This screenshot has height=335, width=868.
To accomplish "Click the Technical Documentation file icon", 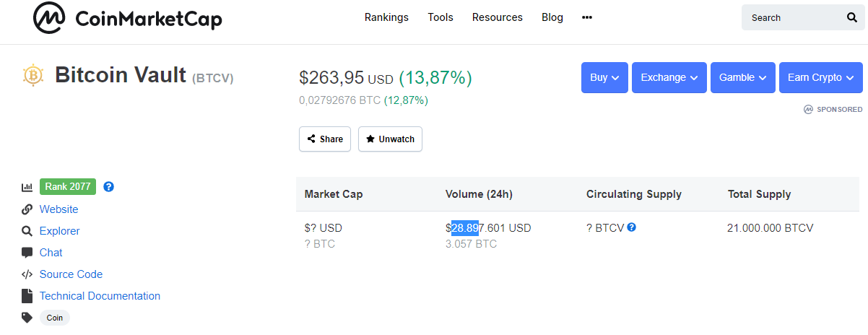I will pyautogui.click(x=27, y=296).
